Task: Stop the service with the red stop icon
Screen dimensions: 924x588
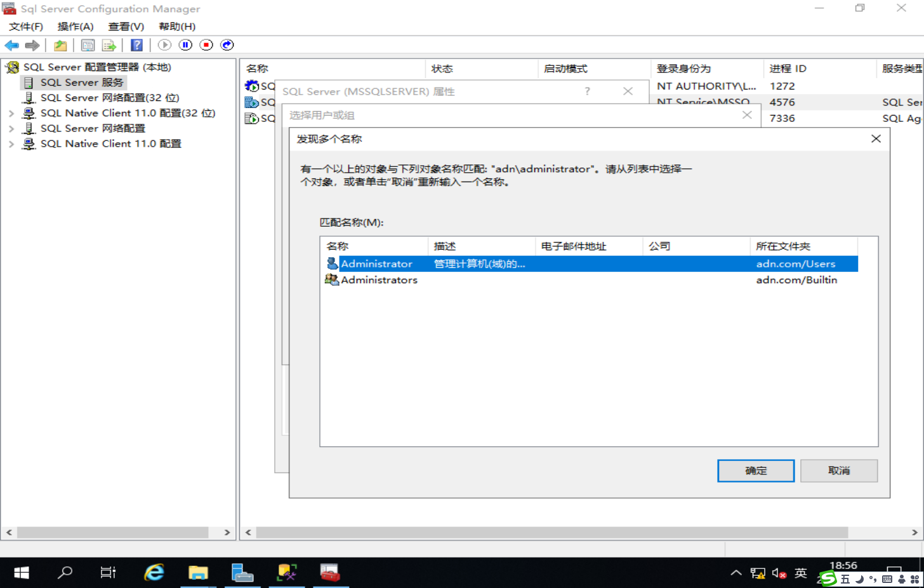Action: [205, 44]
